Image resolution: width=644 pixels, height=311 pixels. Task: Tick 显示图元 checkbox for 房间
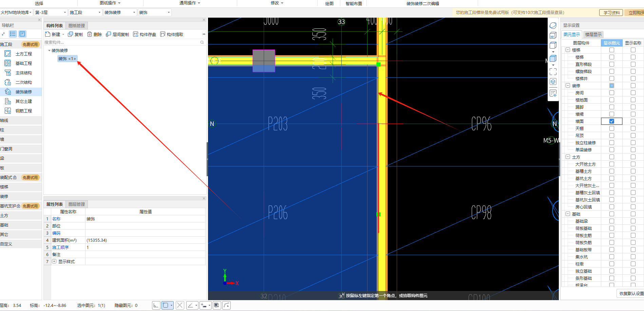pos(612,93)
